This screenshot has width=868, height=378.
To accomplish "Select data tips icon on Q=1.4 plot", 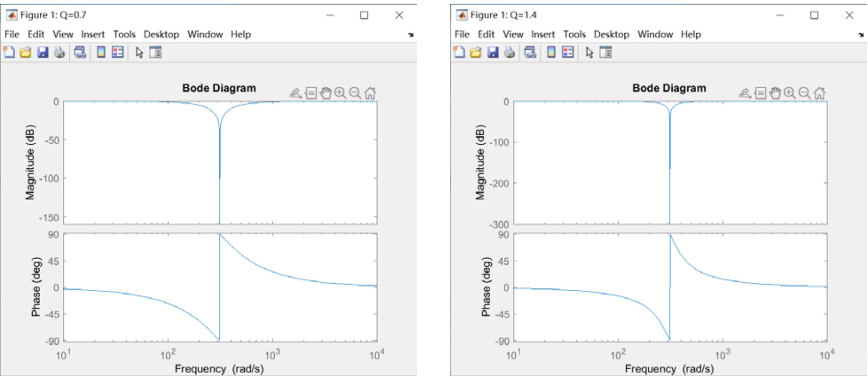I will [x=760, y=93].
